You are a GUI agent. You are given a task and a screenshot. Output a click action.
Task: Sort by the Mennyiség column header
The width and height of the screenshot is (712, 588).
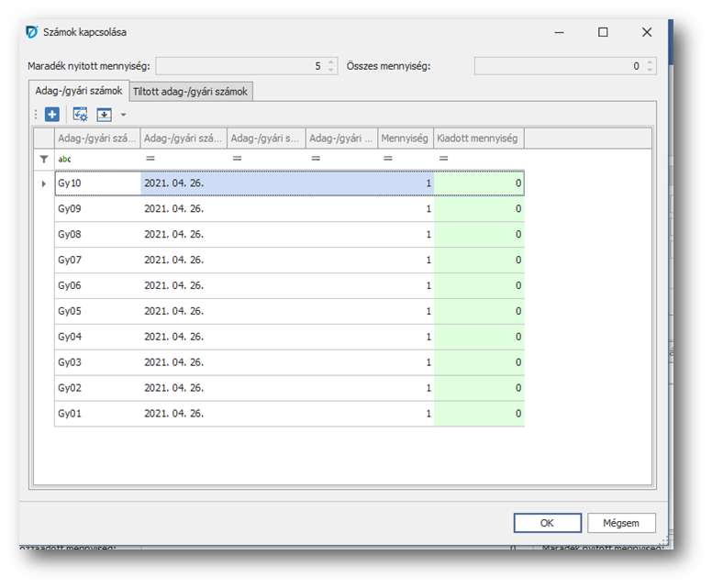(405, 139)
